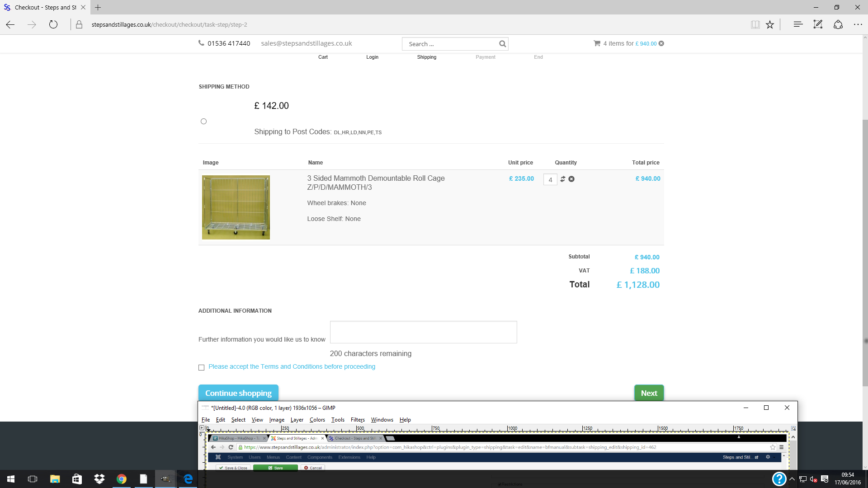Accept the Terms and Conditions checkbox
This screenshot has height=488, width=868.
click(x=202, y=367)
